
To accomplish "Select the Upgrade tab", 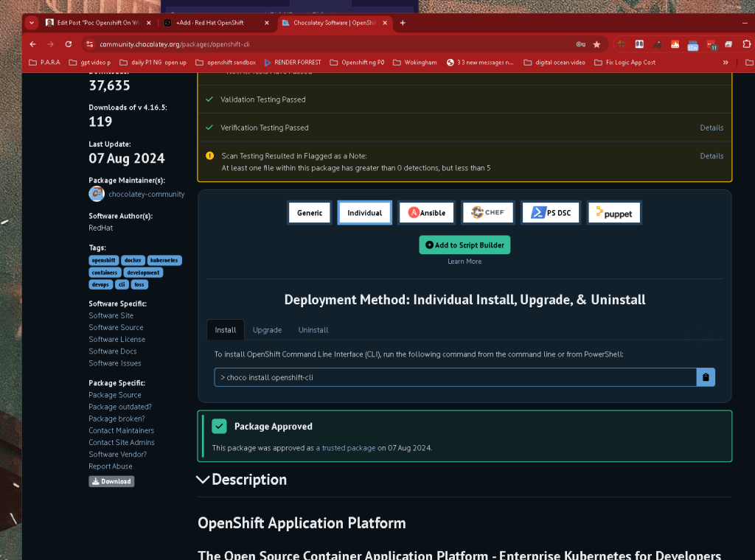I will pos(267,330).
